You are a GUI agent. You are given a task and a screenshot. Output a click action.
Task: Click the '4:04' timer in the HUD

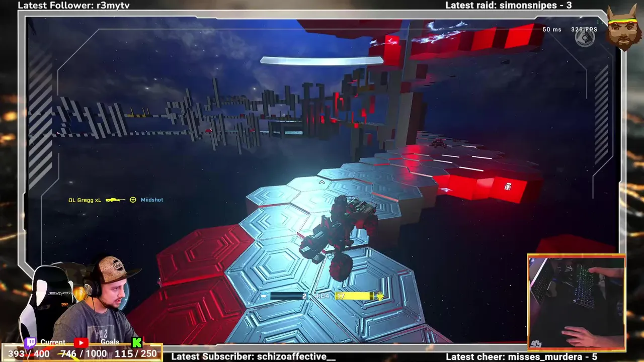tap(323, 297)
